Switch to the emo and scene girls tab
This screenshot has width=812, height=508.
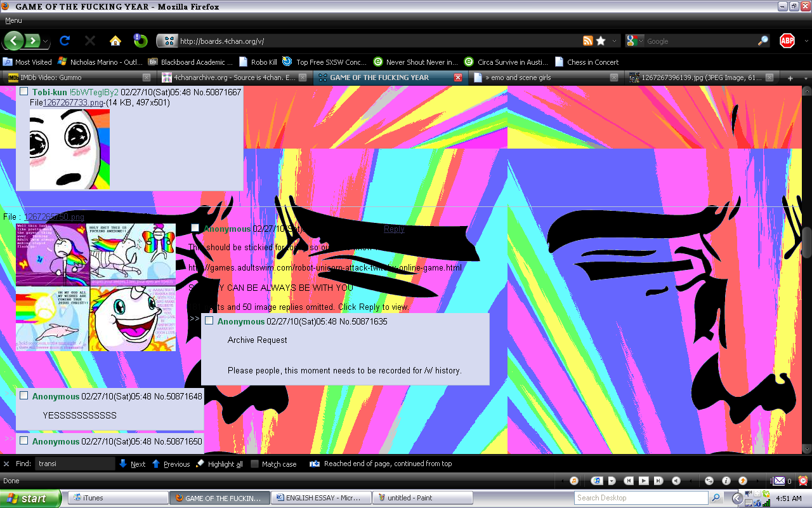(x=545, y=77)
